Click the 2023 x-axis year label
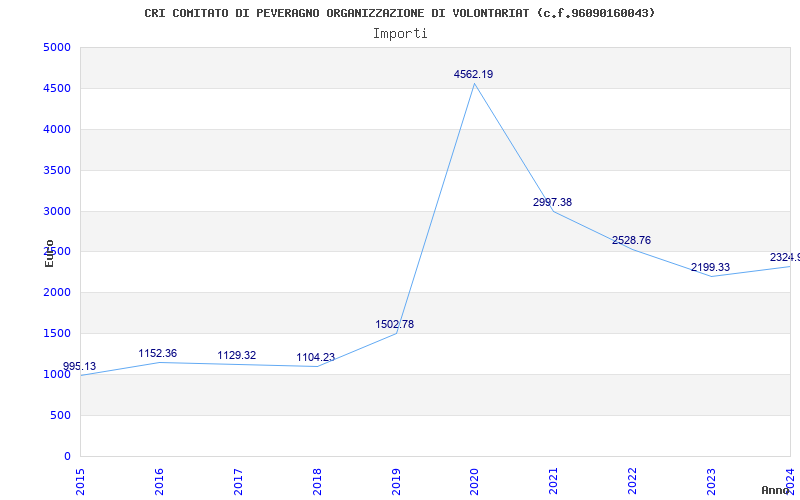 [x=711, y=482]
